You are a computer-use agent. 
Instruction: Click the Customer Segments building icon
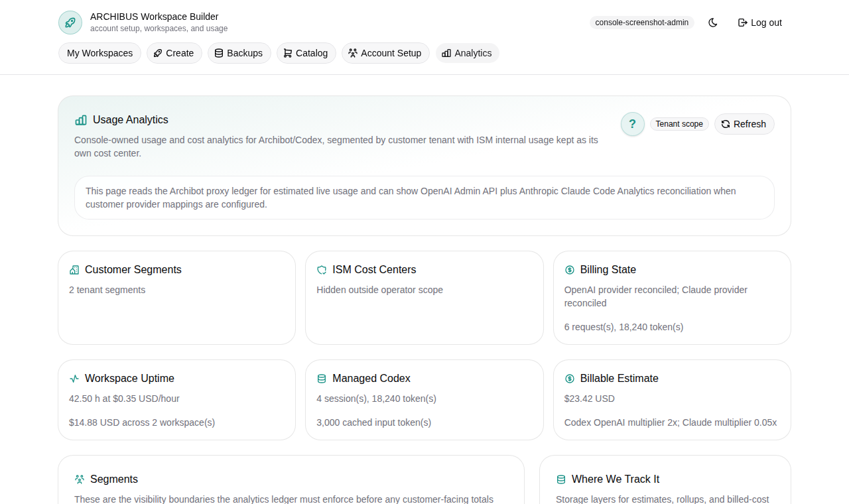[x=74, y=269]
